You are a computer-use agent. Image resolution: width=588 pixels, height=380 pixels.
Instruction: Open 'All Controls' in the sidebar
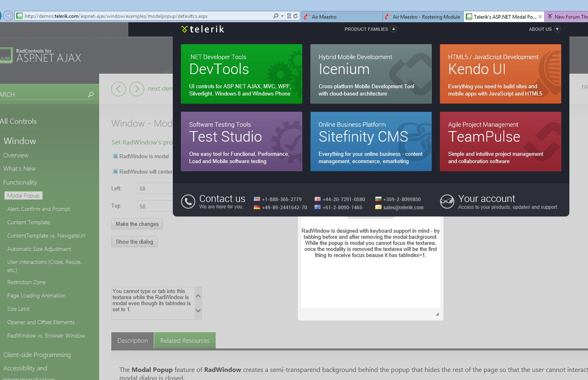(18, 121)
